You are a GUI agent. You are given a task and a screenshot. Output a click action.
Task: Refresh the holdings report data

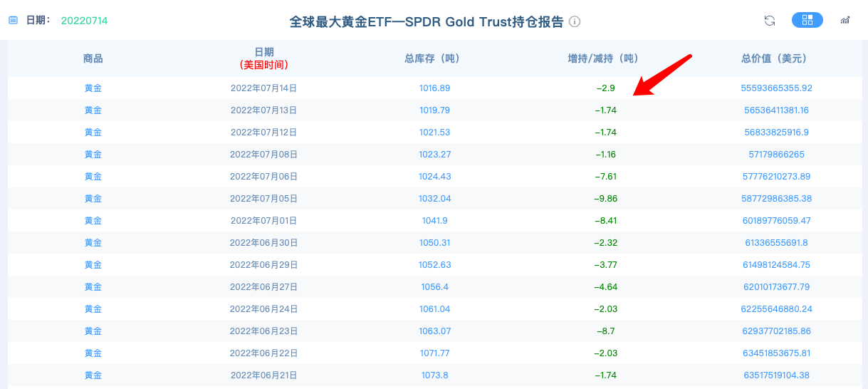click(x=770, y=20)
